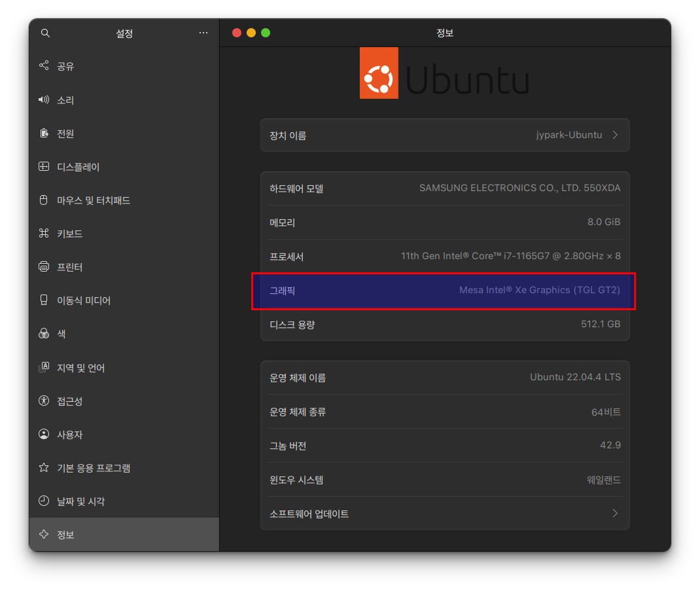This screenshot has height=591, width=700.
Task: Click the 접근성 accessibility icon
Action: pyautogui.click(x=44, y=401)
